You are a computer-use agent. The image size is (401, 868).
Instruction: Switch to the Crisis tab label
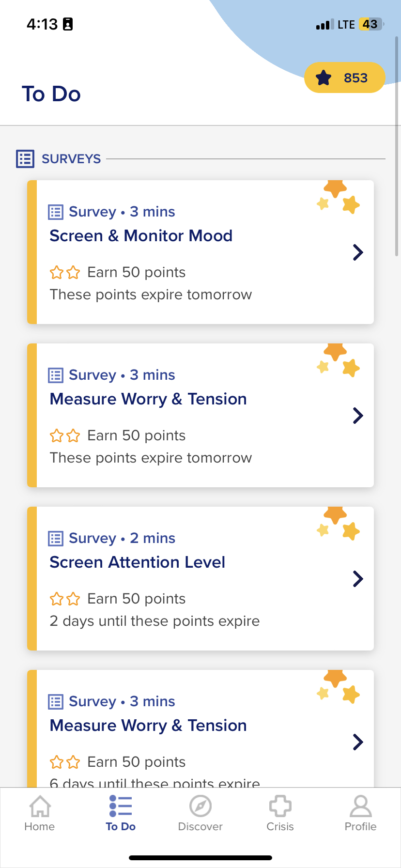pyautogui.click(x=280, y=827)
